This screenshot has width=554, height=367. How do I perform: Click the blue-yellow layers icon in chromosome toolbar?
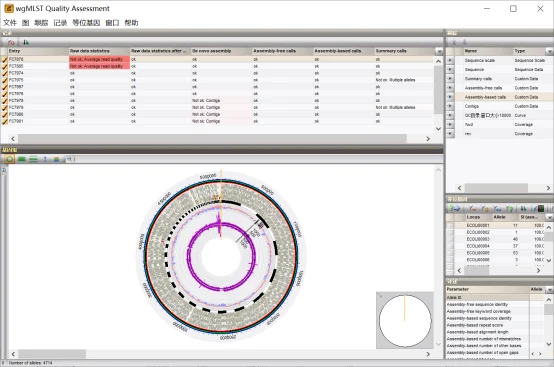pyautogui.click(x=56, y=159)
